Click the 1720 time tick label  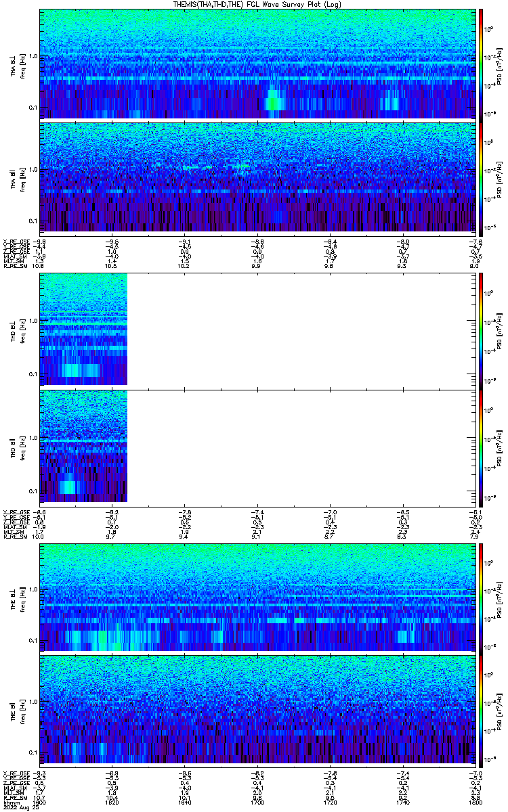pyautogui.click(x=329, y=802)
